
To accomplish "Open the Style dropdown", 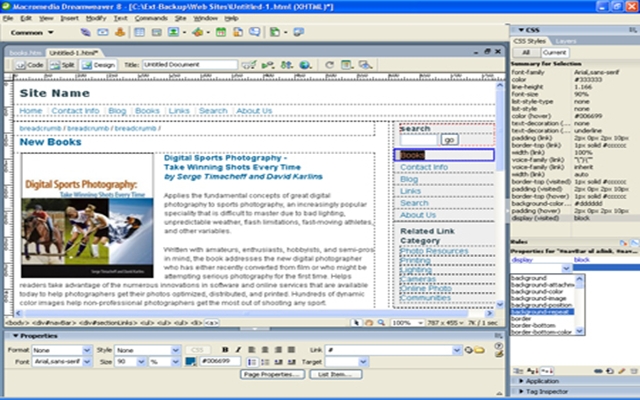I will point(176,350).
